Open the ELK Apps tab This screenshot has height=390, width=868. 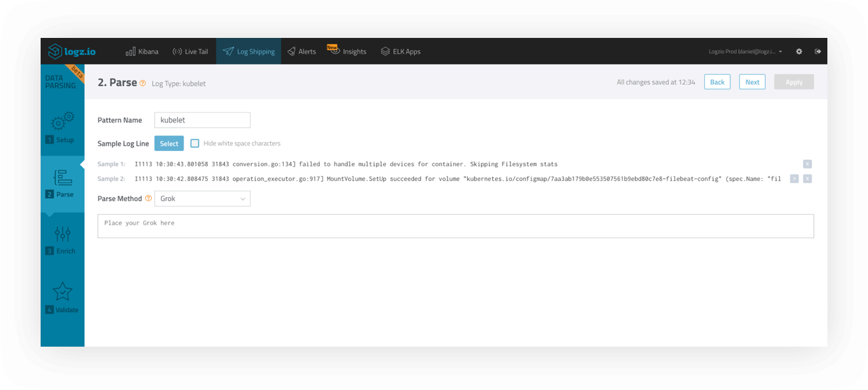pos(401,51)
